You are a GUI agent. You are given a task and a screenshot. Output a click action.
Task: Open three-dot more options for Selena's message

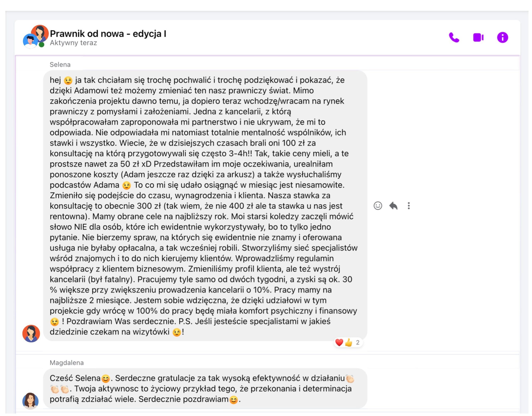(x=409, y=206)
